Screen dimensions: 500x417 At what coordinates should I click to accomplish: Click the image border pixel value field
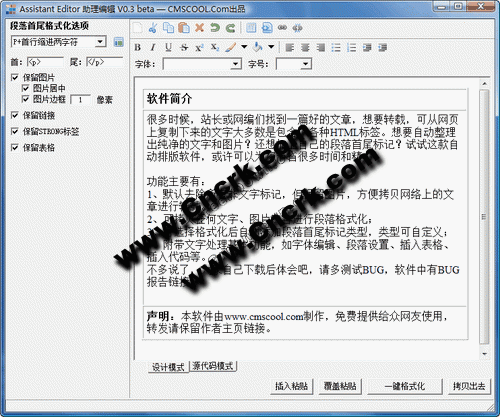point(81,99)
